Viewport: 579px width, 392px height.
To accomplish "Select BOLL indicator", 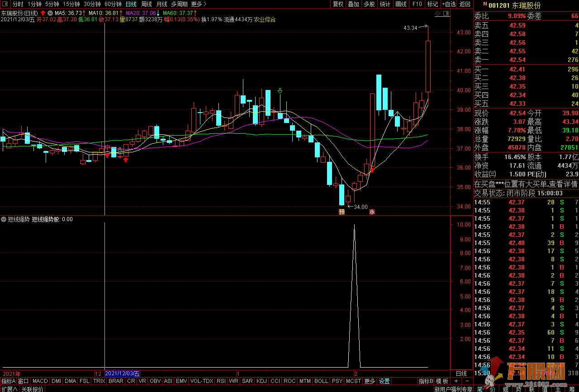I will (x=321, y=381).
